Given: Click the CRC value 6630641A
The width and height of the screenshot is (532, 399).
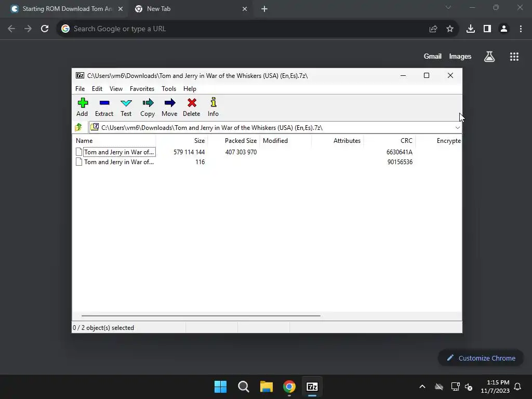Looking at the screenshot, I should click(x=400, y=152).
